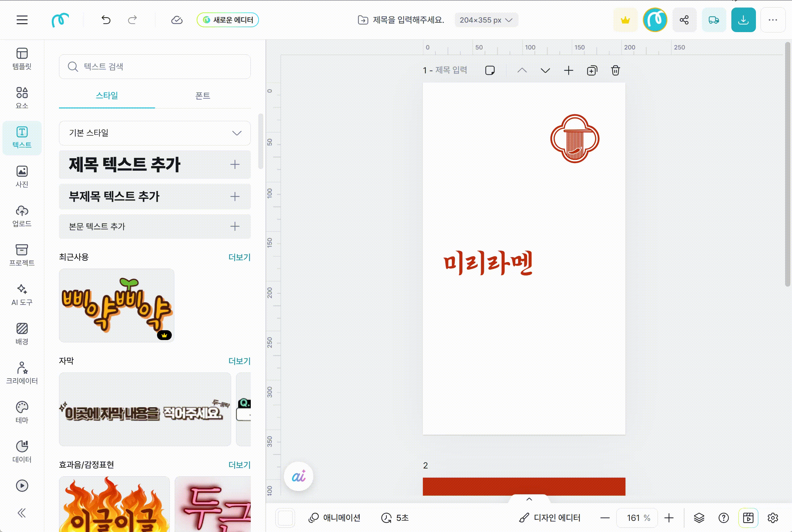Click the white background color swatch
Viewport: 792px width, 532px height.
(x=285, y=518)
